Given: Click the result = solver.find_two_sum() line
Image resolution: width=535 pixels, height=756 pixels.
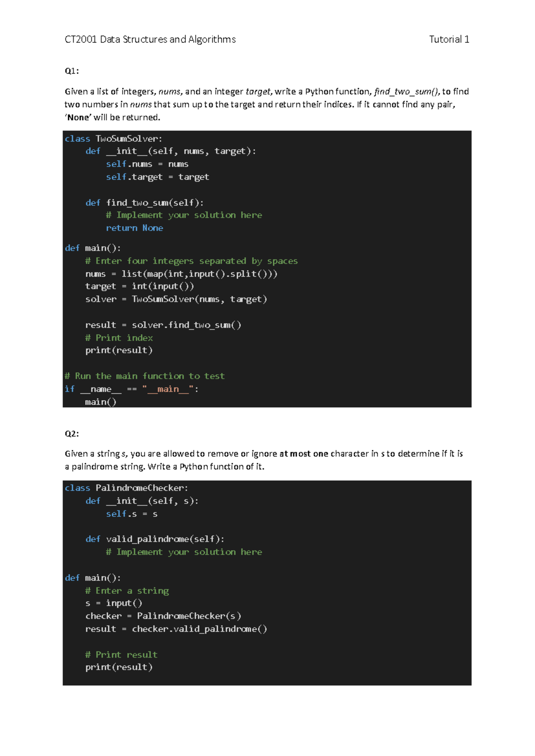Looking at the screenshot, I should tap(163, 325).
